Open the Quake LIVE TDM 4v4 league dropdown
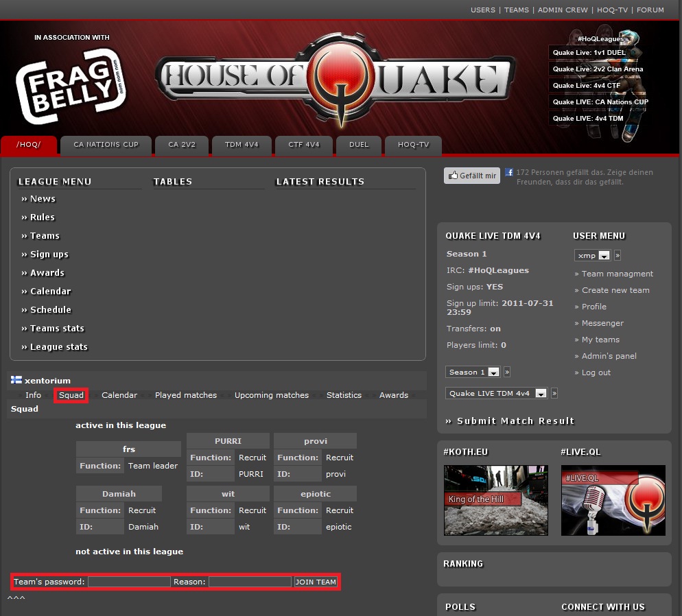The height and width of the screenshot is (616, 682). (497, 393)
